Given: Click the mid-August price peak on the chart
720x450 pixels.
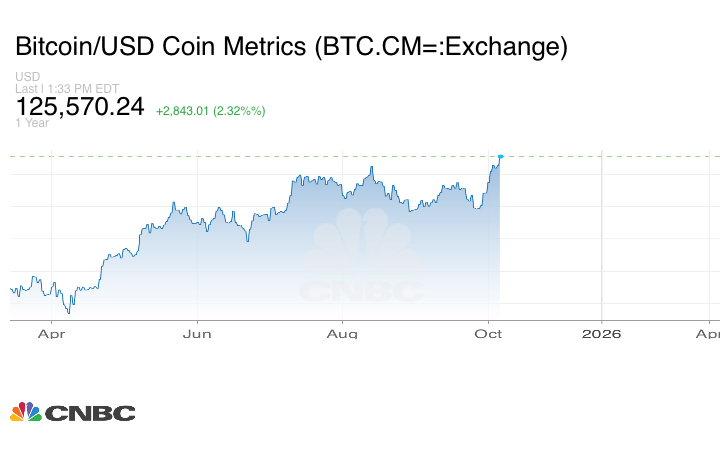Looking at the screenshot, I should pyautogui.click(x=371, y=167).
